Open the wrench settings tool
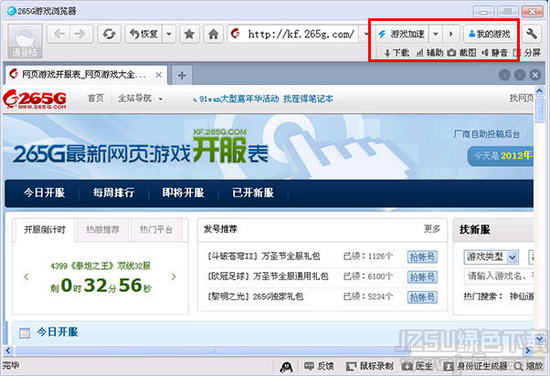 (x=531, y=34)
